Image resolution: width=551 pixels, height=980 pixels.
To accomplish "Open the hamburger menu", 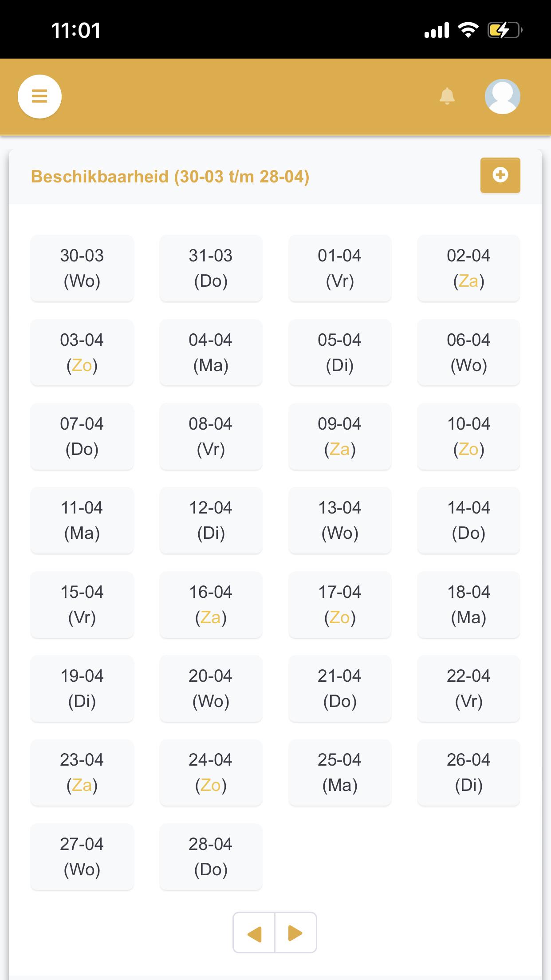I will (39, 96).
